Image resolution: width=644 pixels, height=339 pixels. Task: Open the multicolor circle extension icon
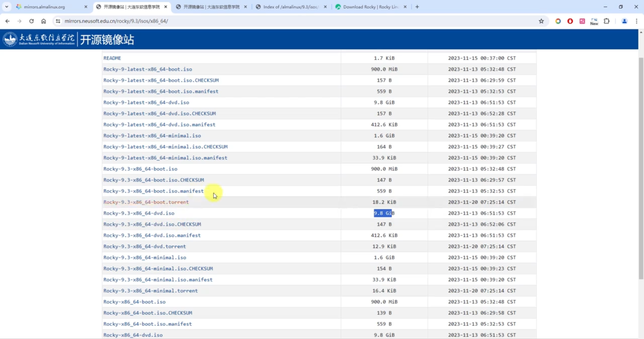[x=558, y=21]
